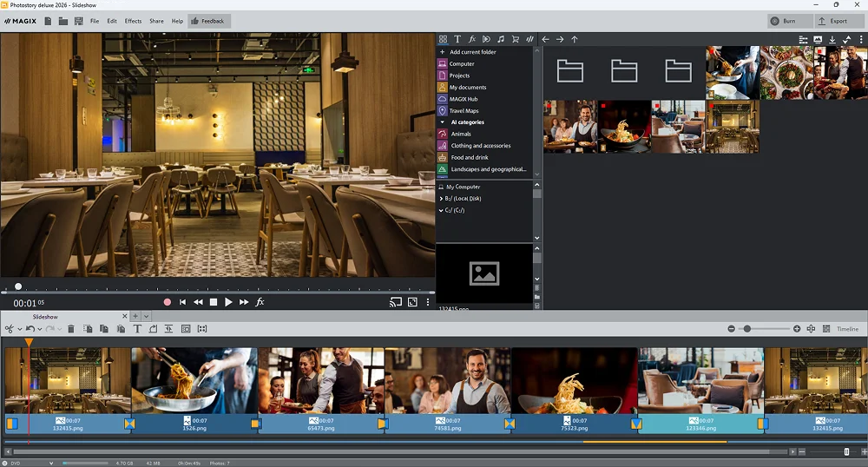The image size is (868, 467).
Task: Jump to beginning with skip-back control
Action: pos(182,302)
